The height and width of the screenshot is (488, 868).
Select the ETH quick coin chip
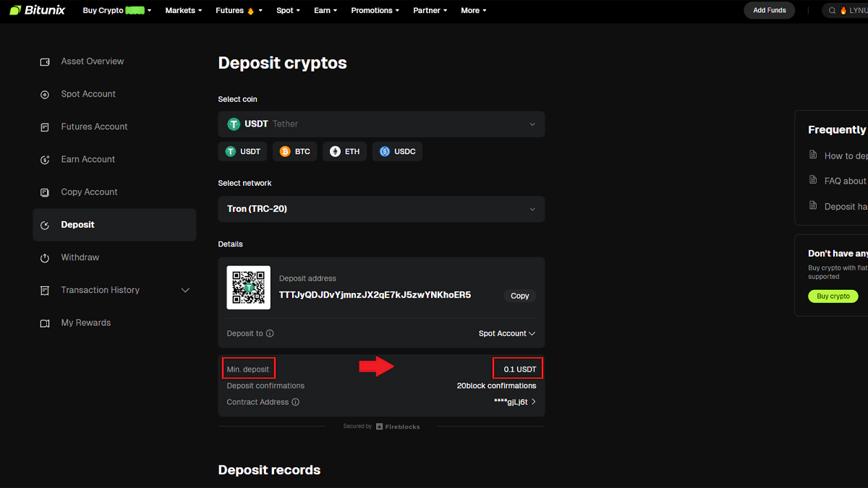[x=344, y=152]
